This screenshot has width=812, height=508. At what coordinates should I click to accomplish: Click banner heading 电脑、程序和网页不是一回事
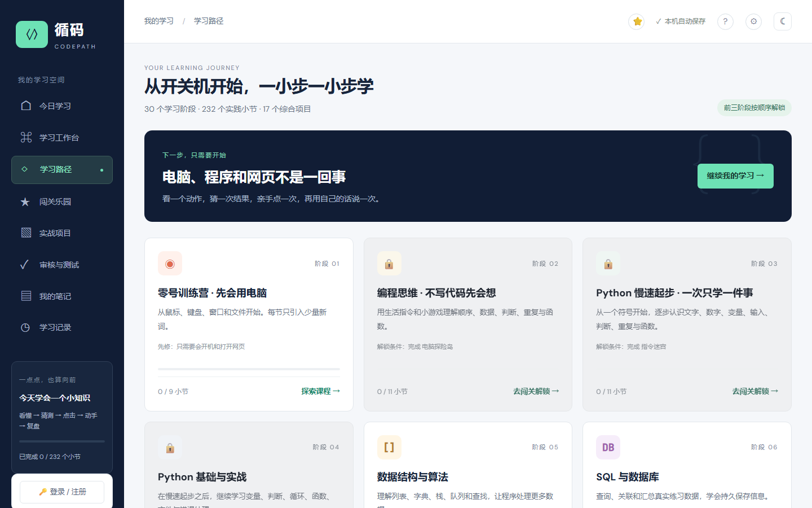click(x=254, y=177)
